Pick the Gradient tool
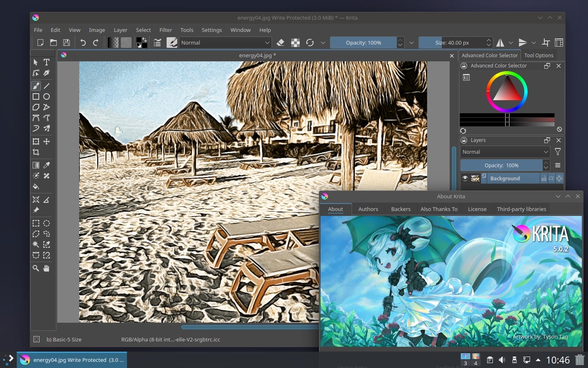This screenshot has width=588, height=368. tap(36, 165)
